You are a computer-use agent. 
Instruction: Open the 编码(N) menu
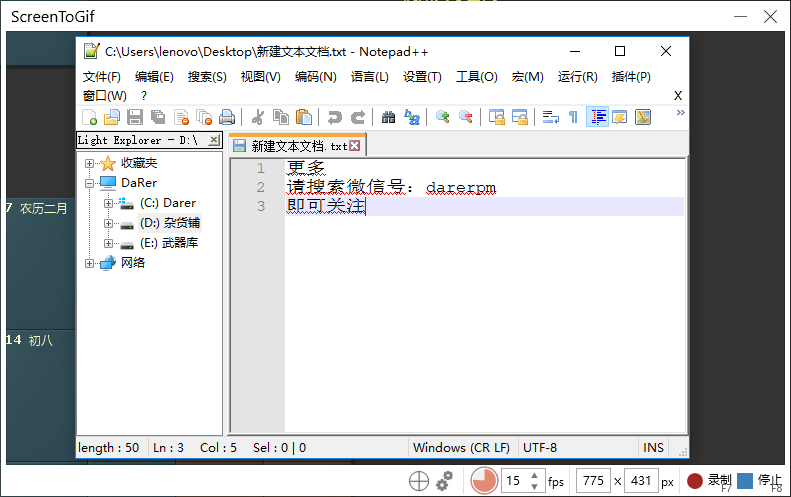316,77
